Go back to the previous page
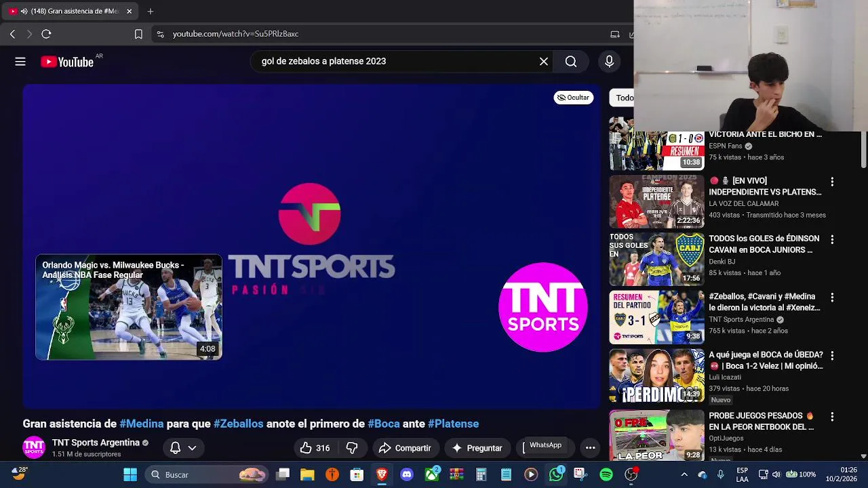 coord(12,34)
